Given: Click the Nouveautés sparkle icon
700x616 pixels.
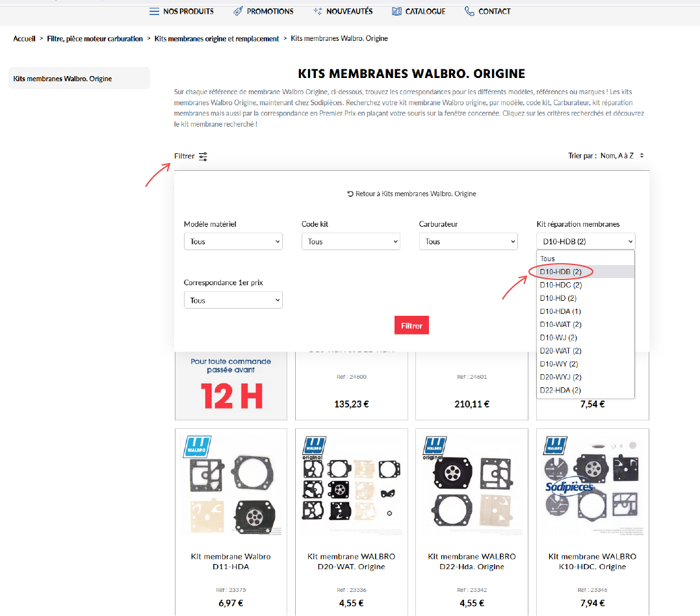Looking at the screenshot, I should click(317, 11).
